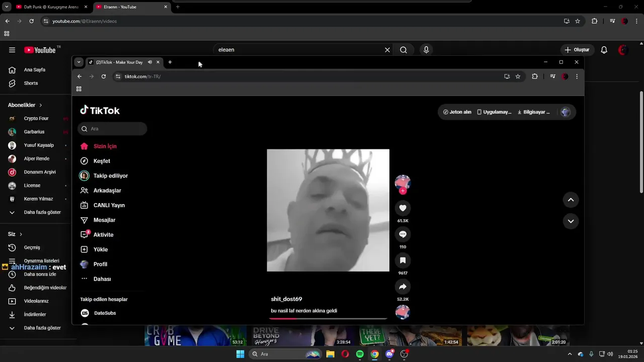This screenshot has height=362, width=644.
Task: Like the TikTok video with the heart icon
Action: tap(403, 208)
